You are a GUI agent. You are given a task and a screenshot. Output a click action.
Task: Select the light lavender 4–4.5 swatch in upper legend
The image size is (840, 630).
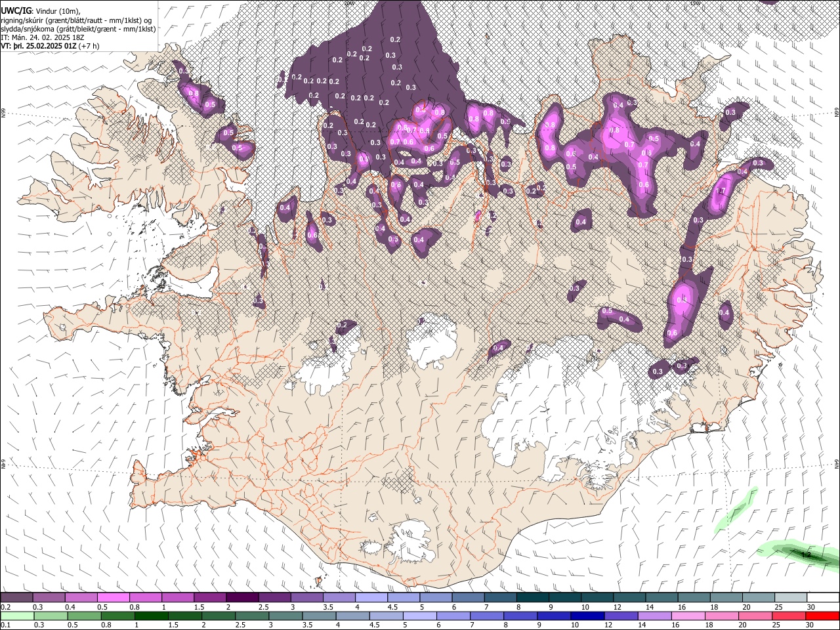click(371, 597)
